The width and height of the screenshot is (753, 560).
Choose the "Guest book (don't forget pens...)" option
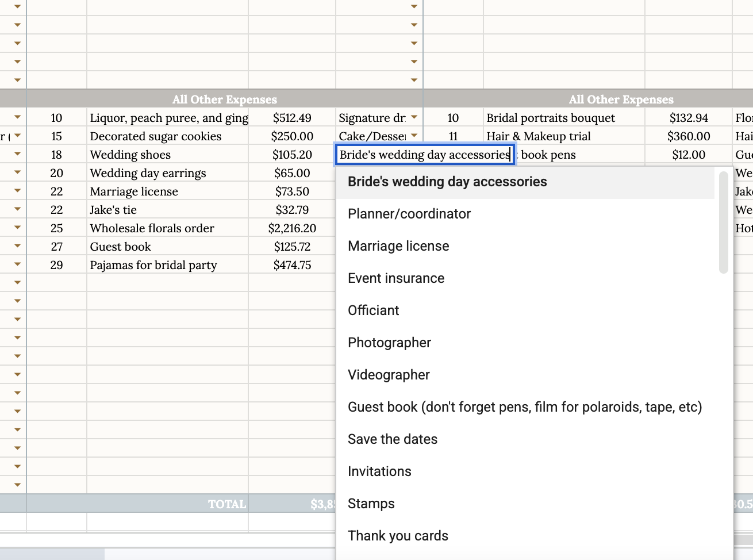[525, 407]
